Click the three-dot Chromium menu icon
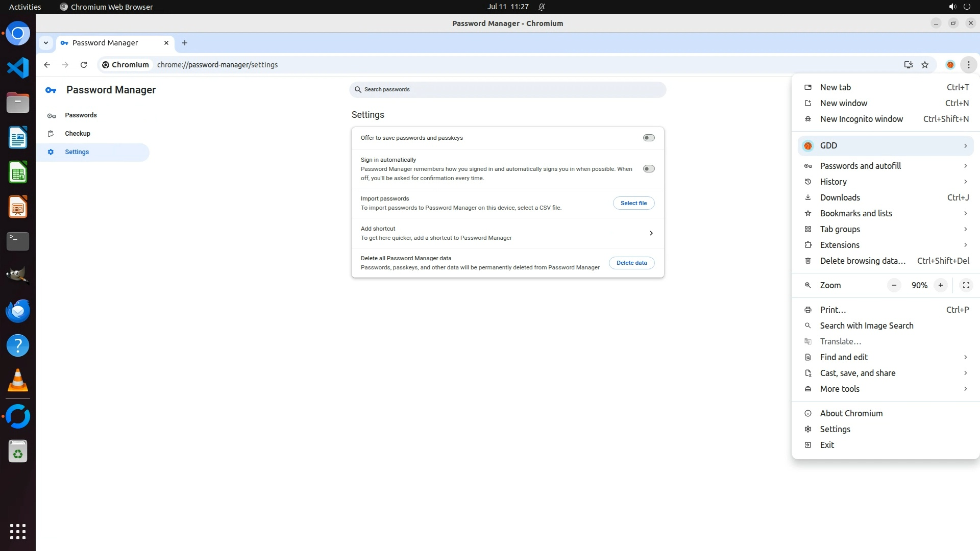The width and height of the screenshot is (980, 551). (968, 65)
